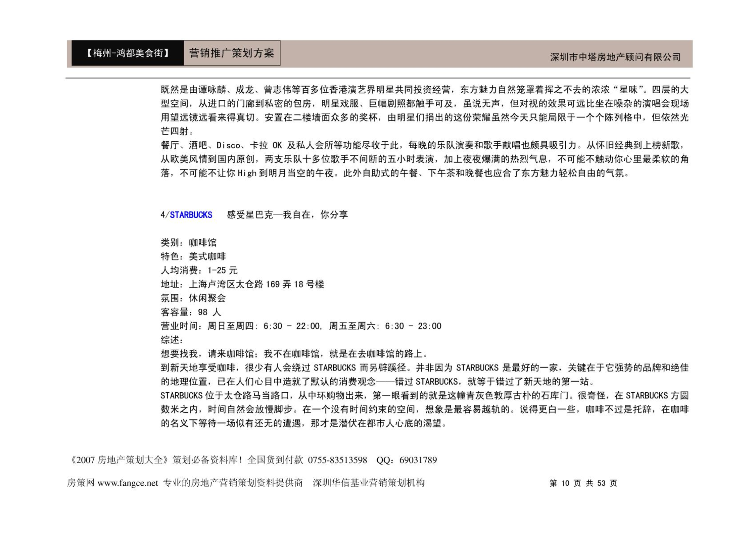Click the 深圳华信基业营销策划机构 footer text
The width and height of the screenshot is (756, 535).
pos(369,483)
